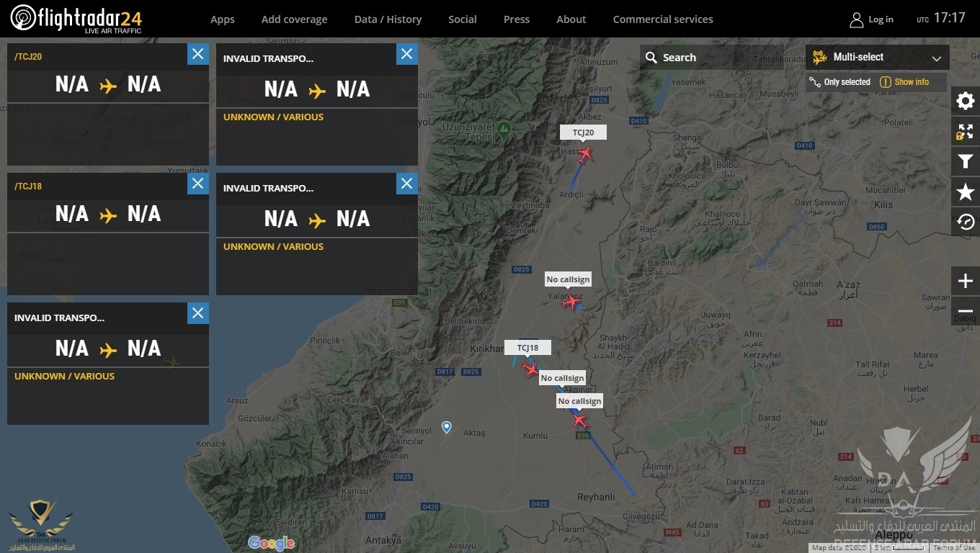Click the Log in link
The height and width of the screenshot is (553, 980).
pyautogui.click(x=881, y=19)
